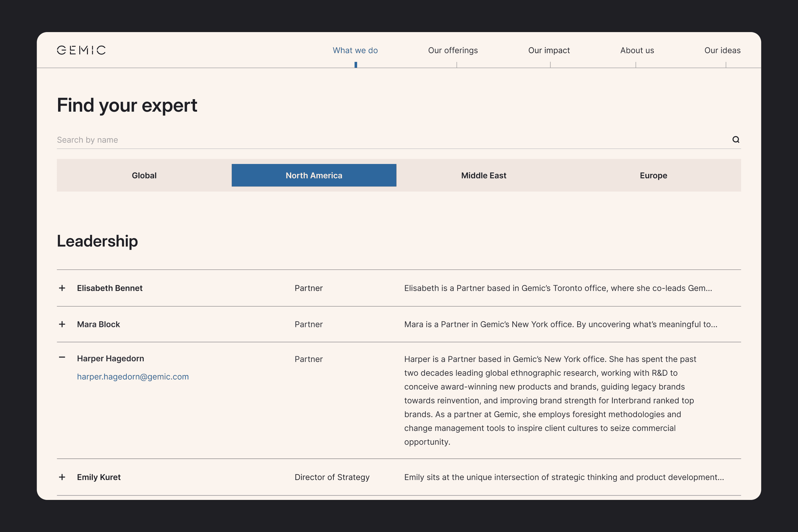Open the About us navigation item
The image size is (798, 532).
[x=637, y=50]
